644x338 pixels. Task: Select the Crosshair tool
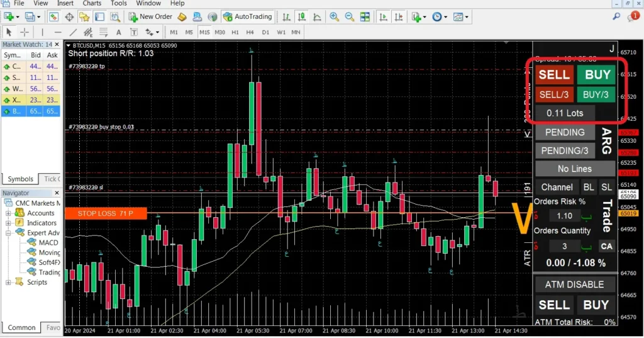click(25, 32)
